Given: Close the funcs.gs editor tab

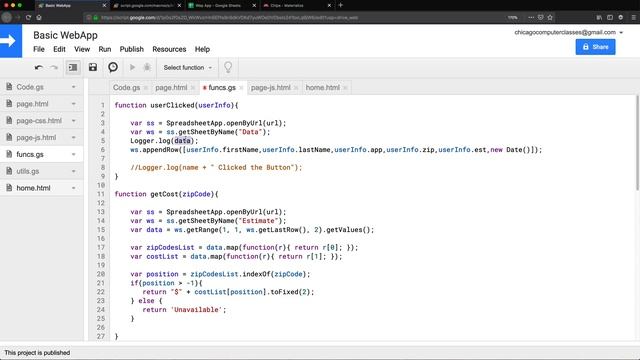Looking at the screenshot, I should tap(241, 88).
